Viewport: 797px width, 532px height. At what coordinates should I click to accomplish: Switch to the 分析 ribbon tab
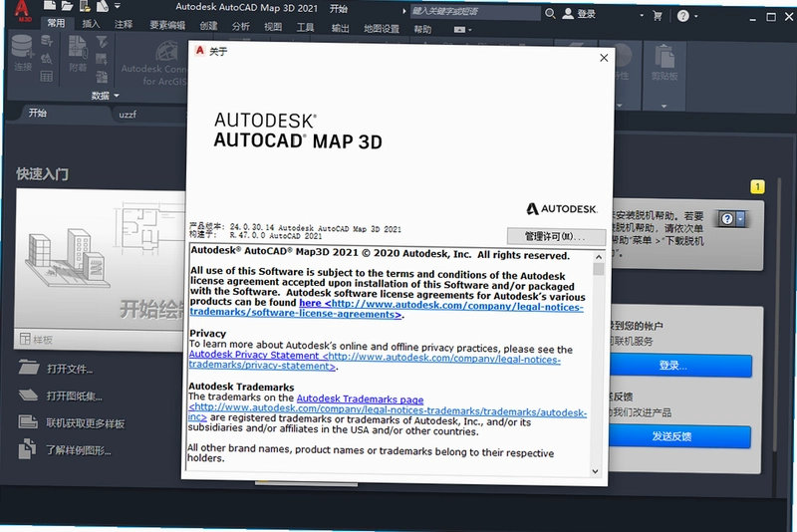[x=240, y=26]
